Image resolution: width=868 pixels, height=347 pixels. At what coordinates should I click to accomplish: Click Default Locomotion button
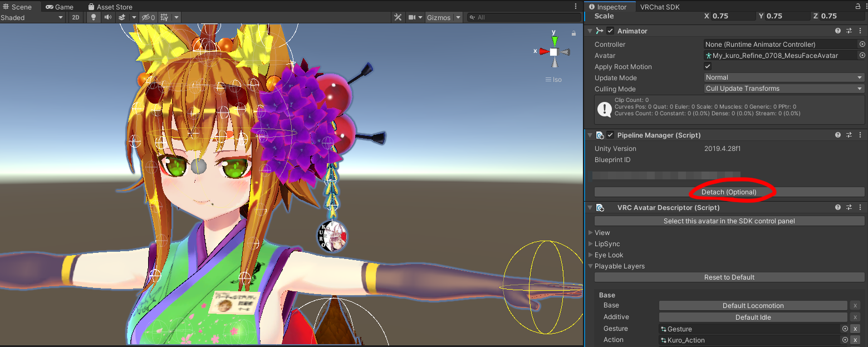tap(753, 306)
